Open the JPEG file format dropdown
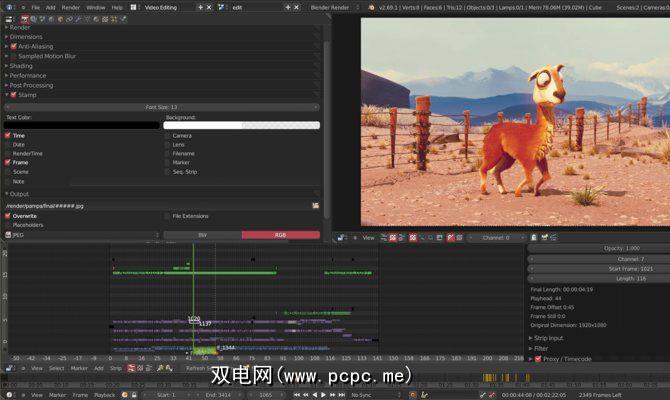This screenshot has height=400, width=670. click(81, 235)
